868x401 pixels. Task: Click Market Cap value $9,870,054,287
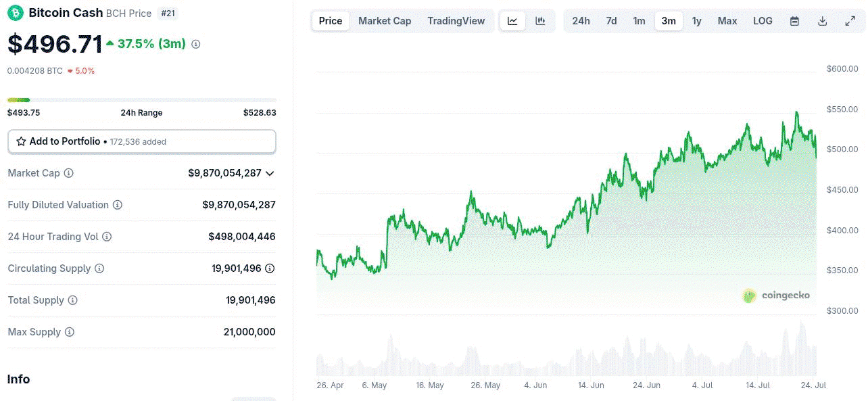(225, 173)
